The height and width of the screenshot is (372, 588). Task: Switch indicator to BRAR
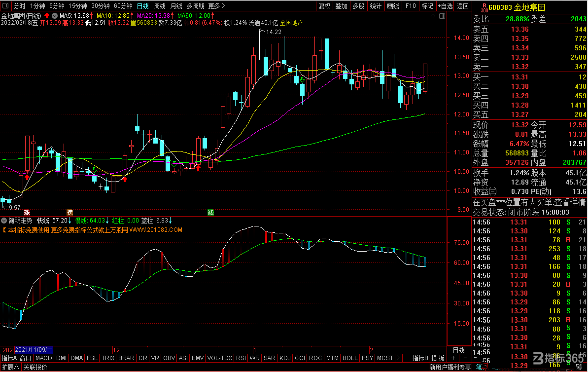pos(126,358)
